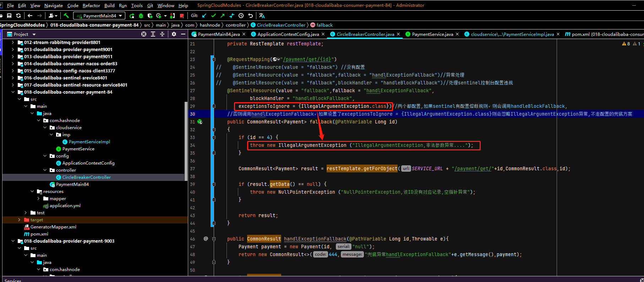
Task: Select Opened File crosshair in Project panel
Action: (x=144, y=34)
